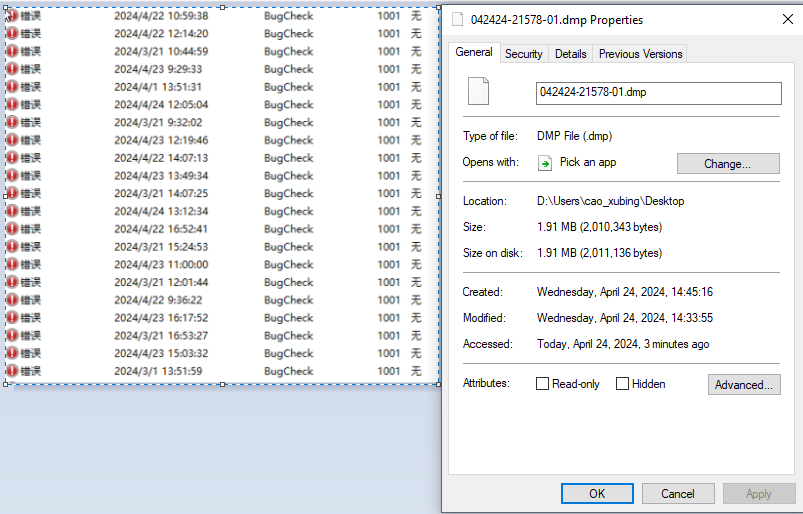803x514 pixels.
Task: Open the Details tab
Action: pyautogui.click(x=570, y=54)
